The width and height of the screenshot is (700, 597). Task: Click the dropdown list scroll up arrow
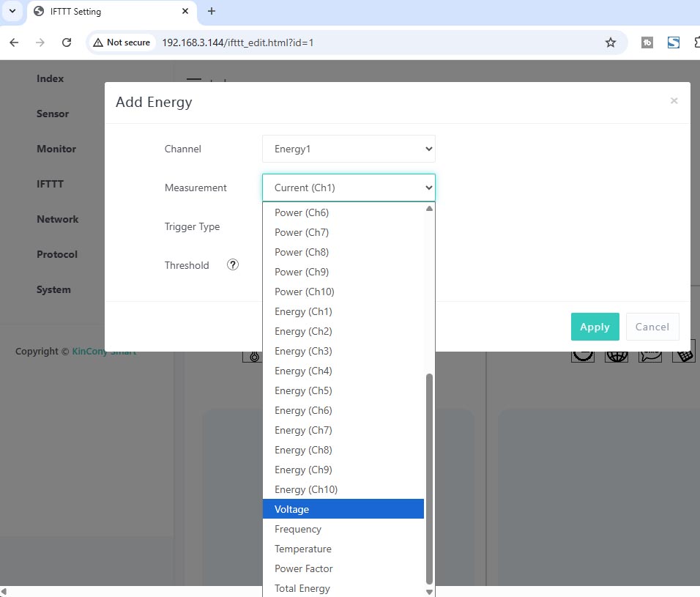pos(429,209)
